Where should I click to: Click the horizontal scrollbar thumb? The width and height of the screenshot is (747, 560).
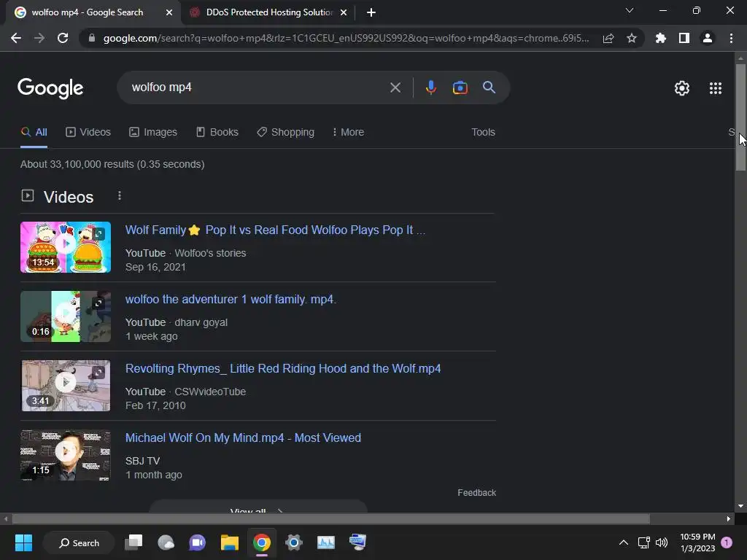pos(331,518)
